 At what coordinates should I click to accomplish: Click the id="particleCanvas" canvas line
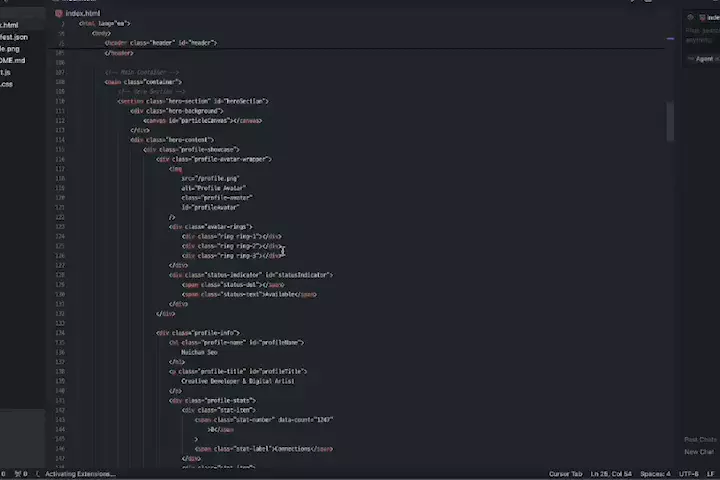click(x=202, y=120)
